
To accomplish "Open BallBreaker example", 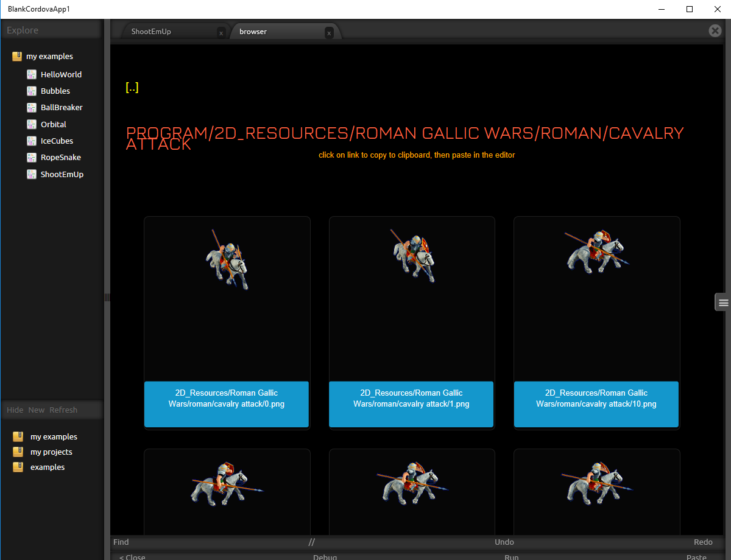I will click(62, 107).
